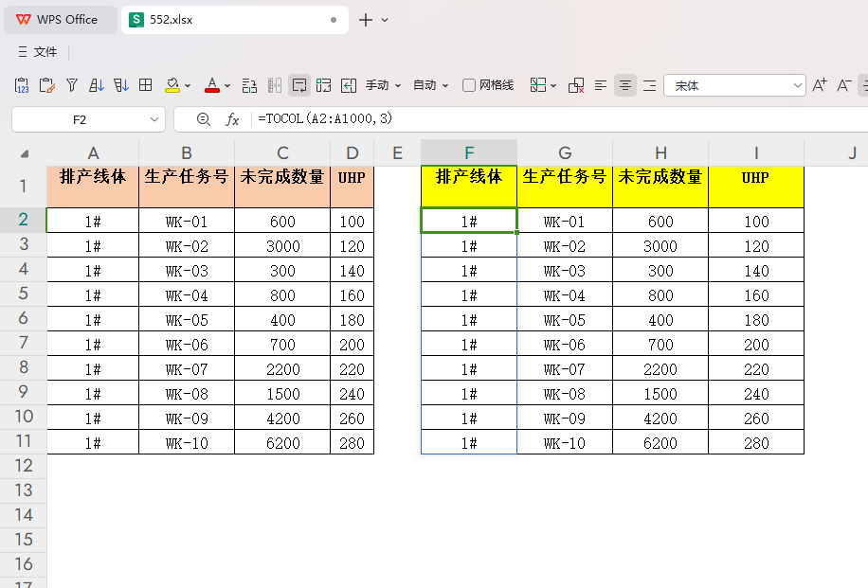Click cell F2 with green selection border
Screen dimensions: 868x588
469,221
